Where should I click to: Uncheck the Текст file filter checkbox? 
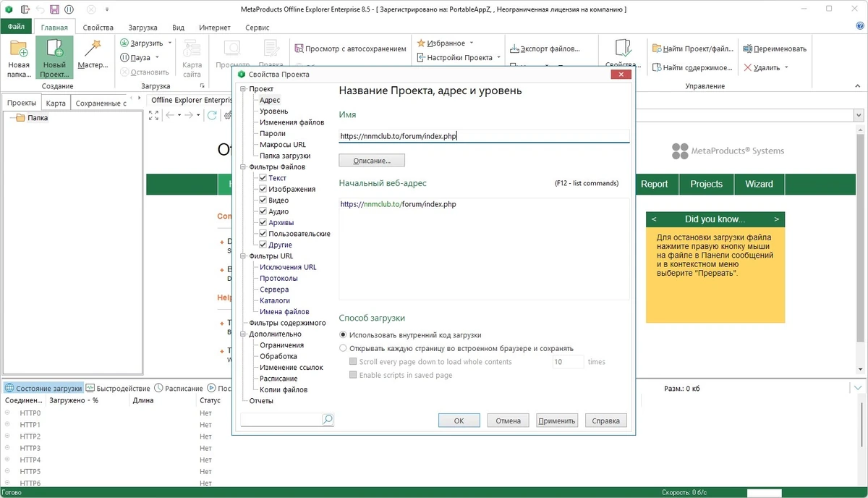click(x=263, y=178)
